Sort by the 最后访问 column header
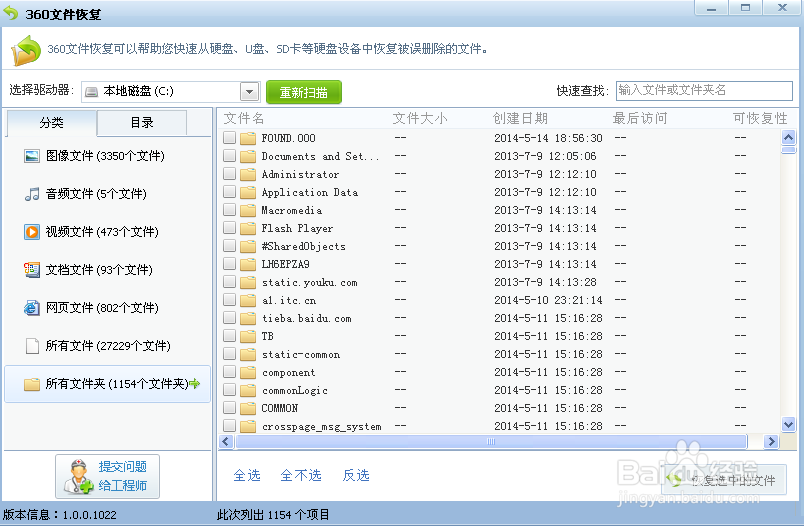 coord(640,118)
